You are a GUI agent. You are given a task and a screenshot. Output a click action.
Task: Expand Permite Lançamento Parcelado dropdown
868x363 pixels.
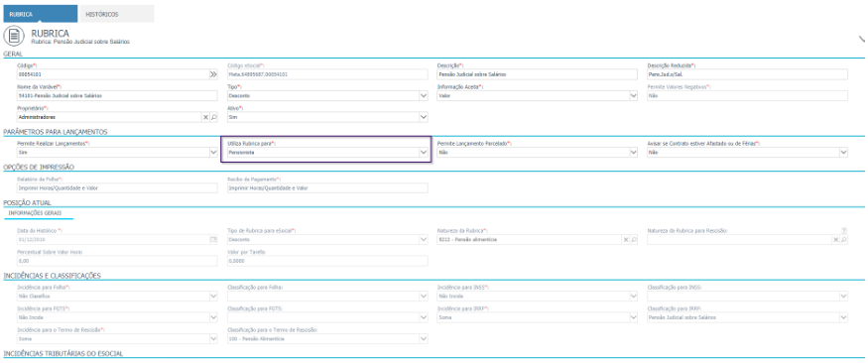pos(634,152)
